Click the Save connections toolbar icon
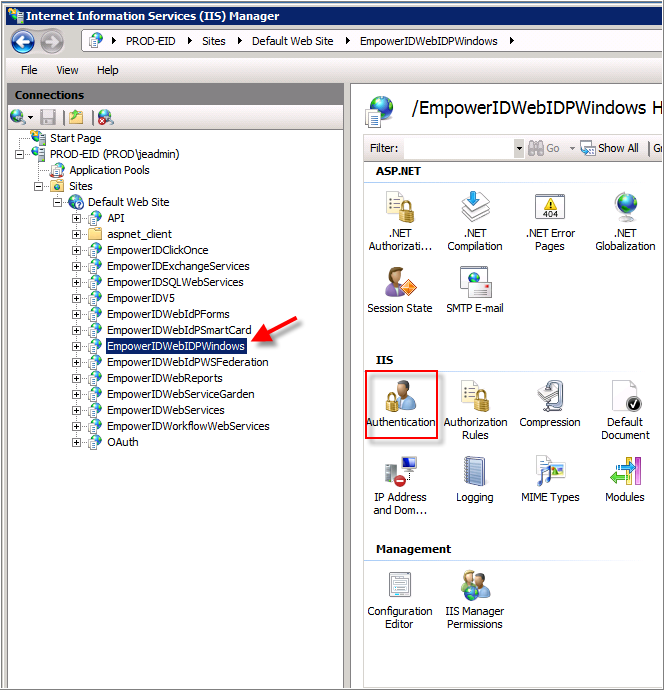This screenshot has width=664, height=690. click(x=48, y=117)
